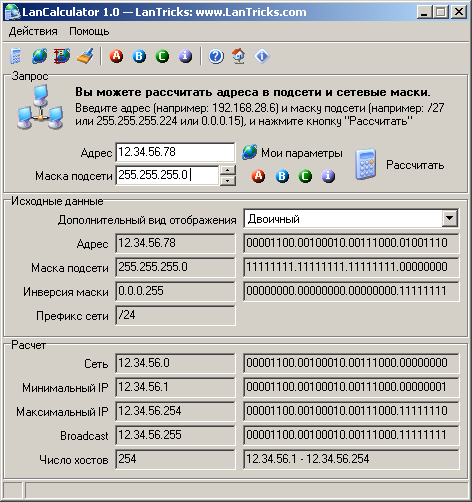Open the home page icon in toolbar
This screenshot has height=502, width=472.
239,56
